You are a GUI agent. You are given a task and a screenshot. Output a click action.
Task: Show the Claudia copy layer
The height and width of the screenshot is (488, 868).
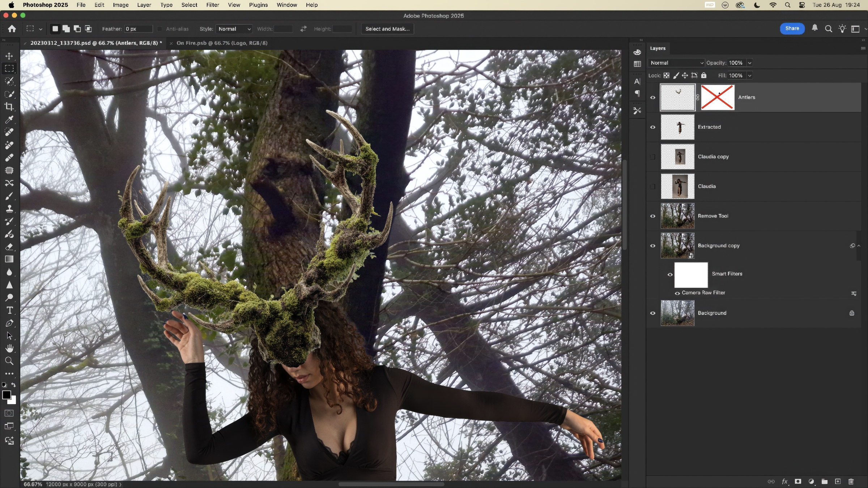click(653, 157)
